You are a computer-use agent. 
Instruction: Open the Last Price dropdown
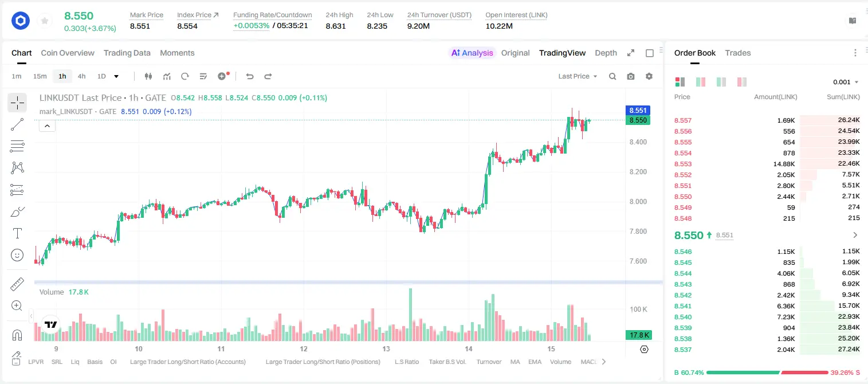tap(578, 76)
